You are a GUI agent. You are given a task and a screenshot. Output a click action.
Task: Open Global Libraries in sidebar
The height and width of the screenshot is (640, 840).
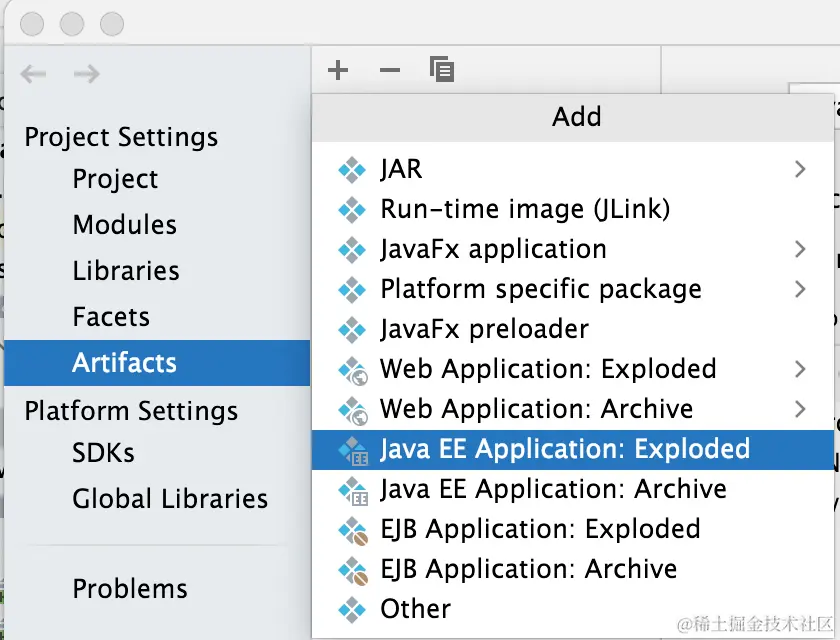click(x=157, y=499)
